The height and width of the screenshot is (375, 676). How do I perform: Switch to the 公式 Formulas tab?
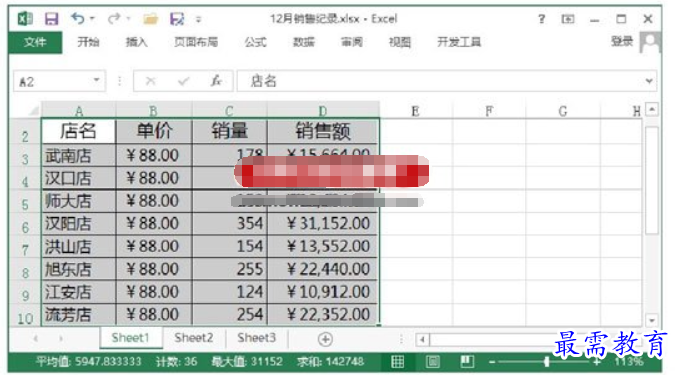coord(256,42)
